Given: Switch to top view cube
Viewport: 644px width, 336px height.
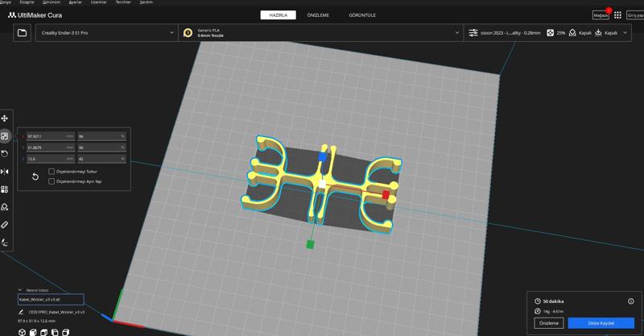Looking at the screenshot, I should click(x=44, y=332).
